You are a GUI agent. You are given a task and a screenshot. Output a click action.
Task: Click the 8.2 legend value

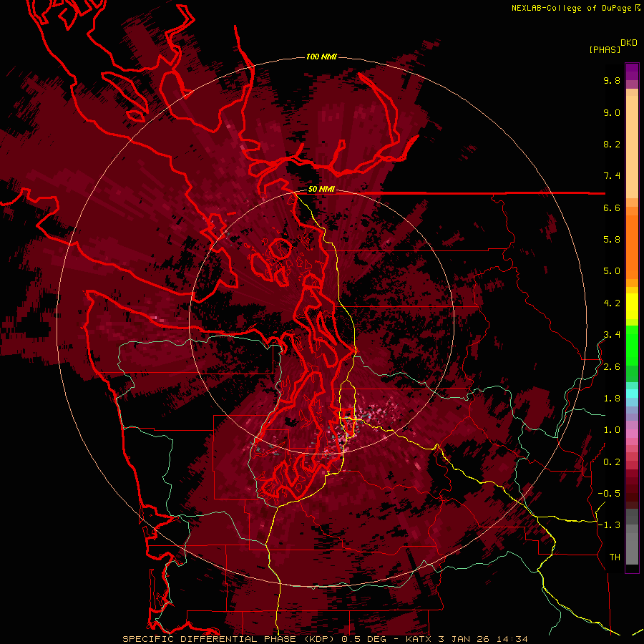[x=612, y=144]
